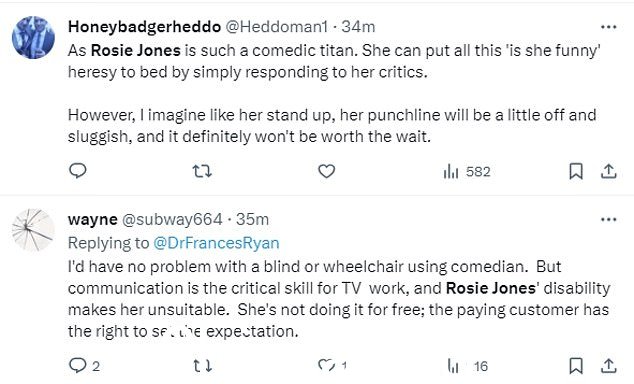
Task: Open more options on wayne's tweet
Action: [609, 220]
